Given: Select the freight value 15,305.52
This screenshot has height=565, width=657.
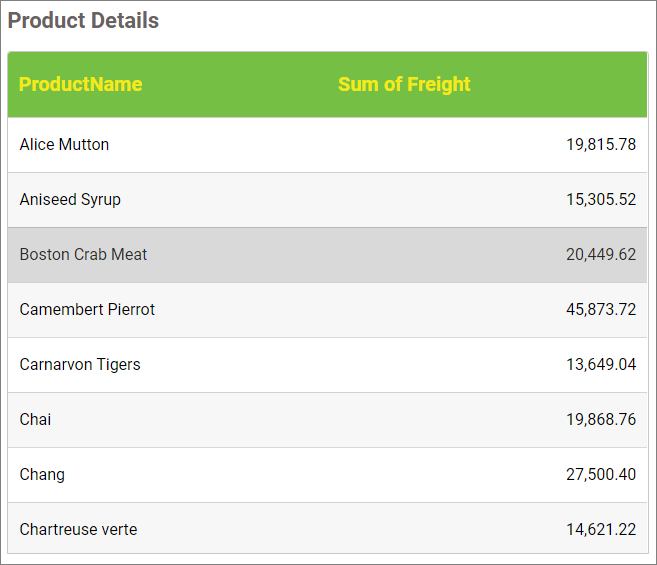Looking at the screenshot, I should (600, 200).
